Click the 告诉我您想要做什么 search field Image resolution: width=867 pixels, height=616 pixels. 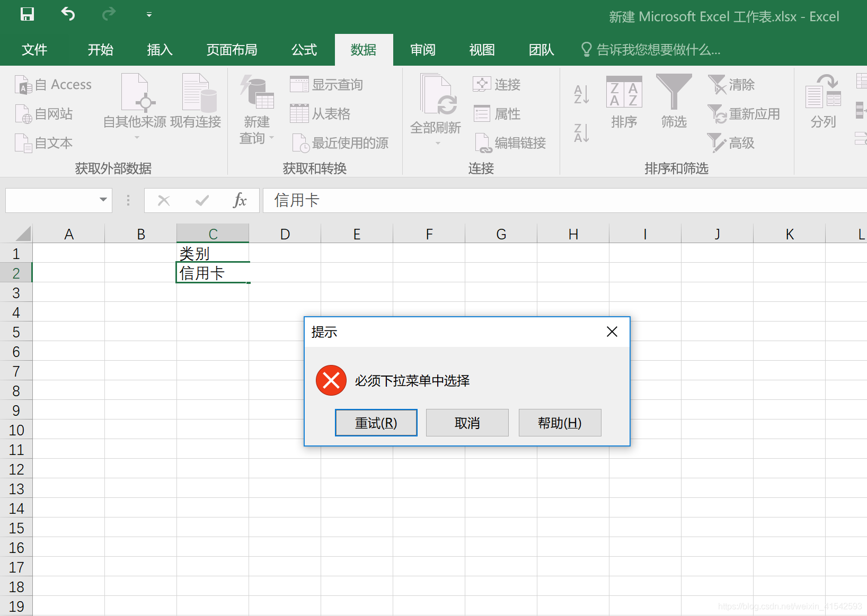pyautogui.click(x=658, y=50)
